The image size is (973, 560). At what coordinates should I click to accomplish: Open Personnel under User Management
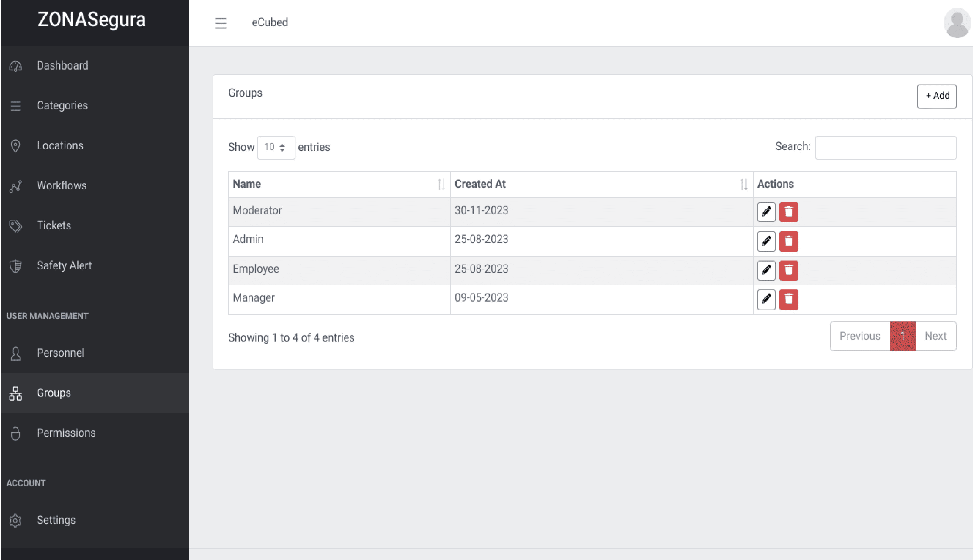click(95, 353)
